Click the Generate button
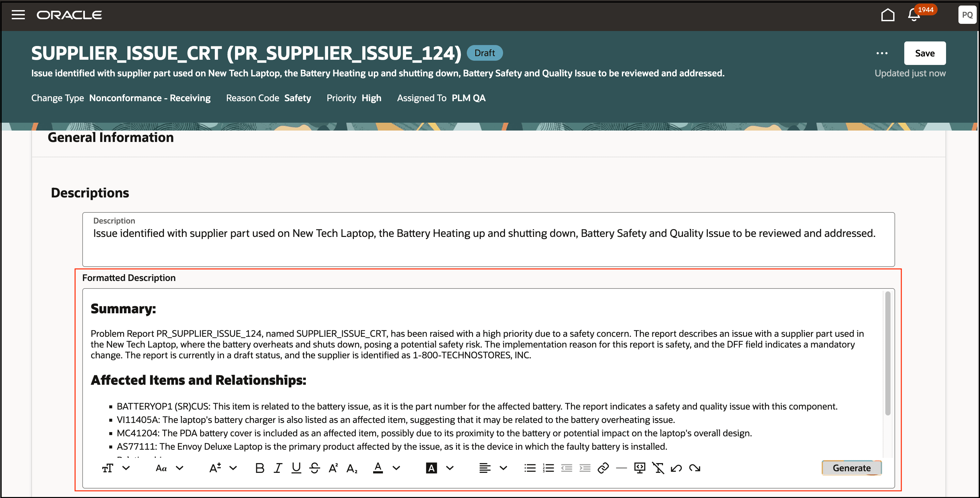980x498 pixels. 851,468
